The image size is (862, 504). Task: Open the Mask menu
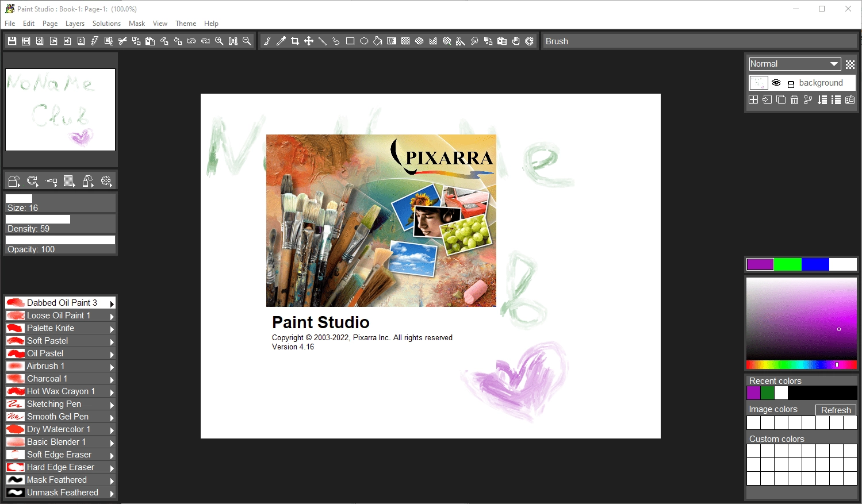(137, 24)
